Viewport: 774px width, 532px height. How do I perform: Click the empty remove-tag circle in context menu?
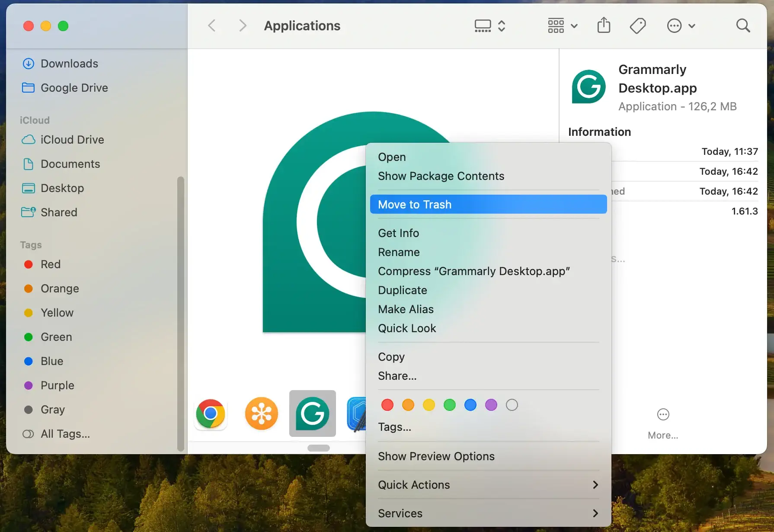tap(512, 405)
